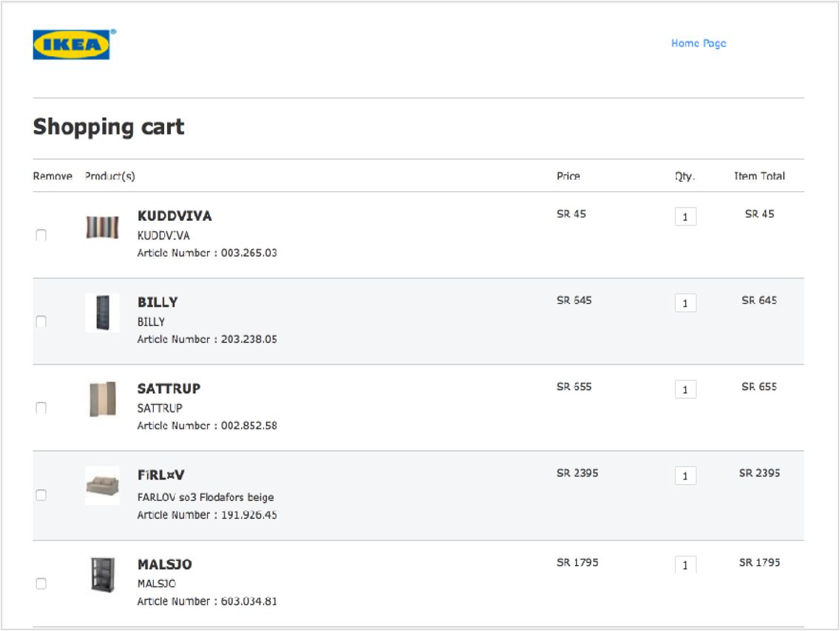Open the Home Page link
Screen dimensions: 840x631
[698, 44]
